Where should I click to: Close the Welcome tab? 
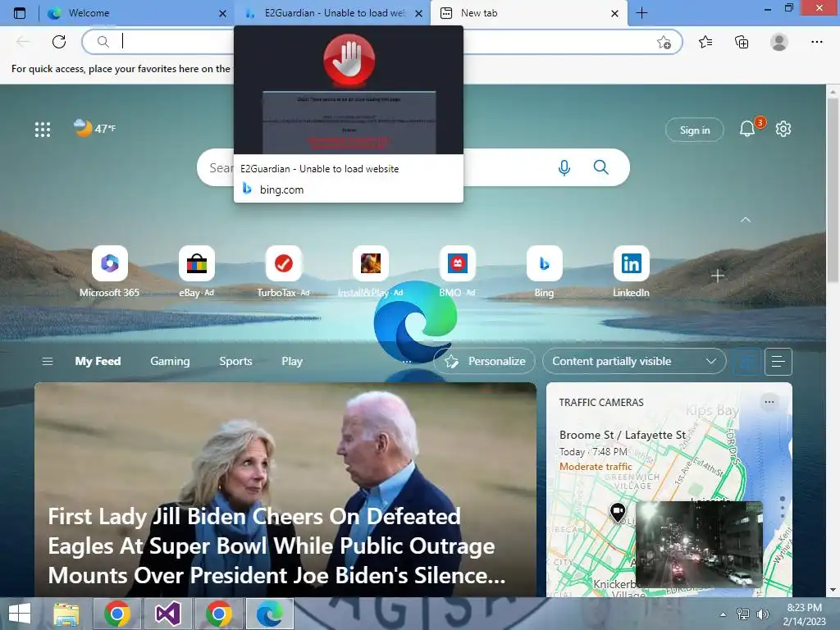tap(223, 13)
